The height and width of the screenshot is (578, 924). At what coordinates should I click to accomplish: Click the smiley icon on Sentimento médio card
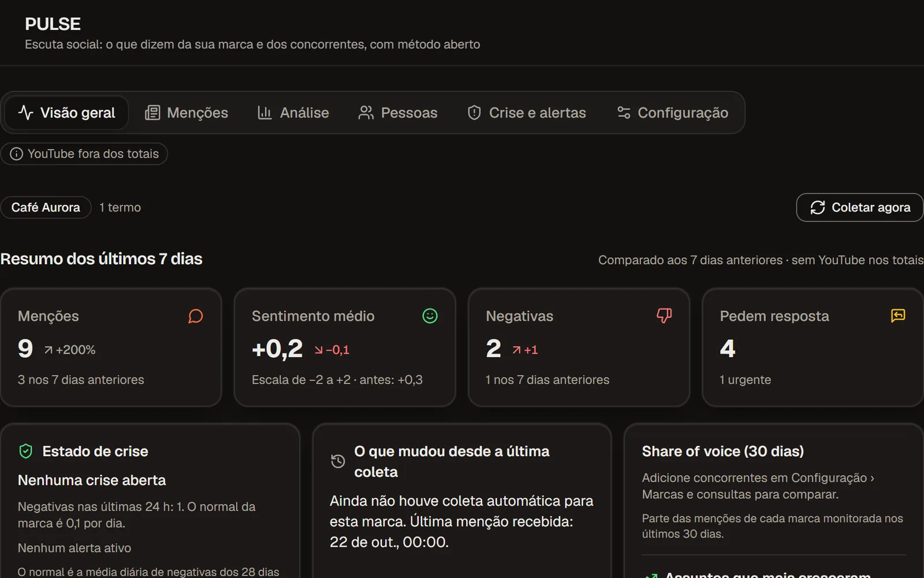[430, 316]
